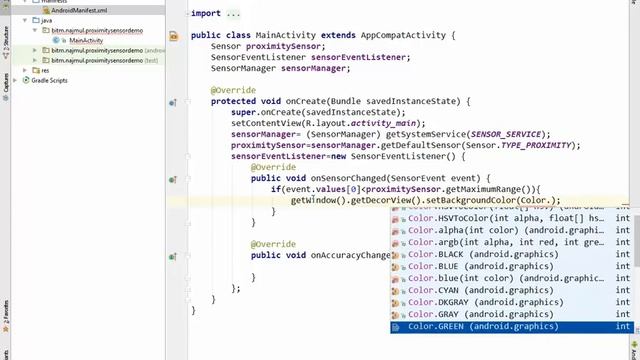Select the main bitm.najmul.proximitysensordemo package label

(x=97, y=30)
